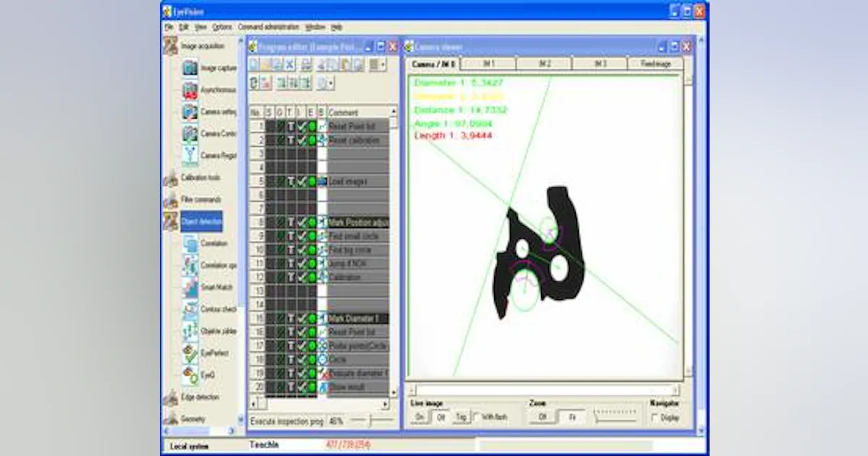Click the Circle command icon in row 18
Image resolution: width=868 pixels, height=456 pixels.
coord(322,360)
